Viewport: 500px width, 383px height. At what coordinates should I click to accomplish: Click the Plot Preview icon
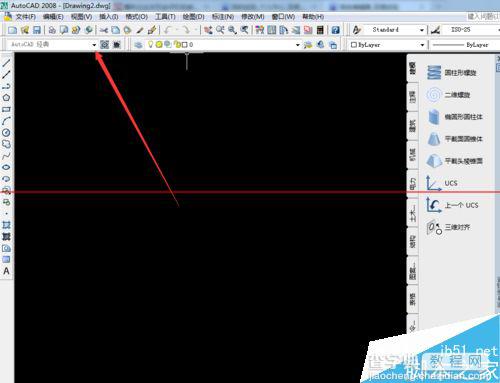[x=64, y=30]
